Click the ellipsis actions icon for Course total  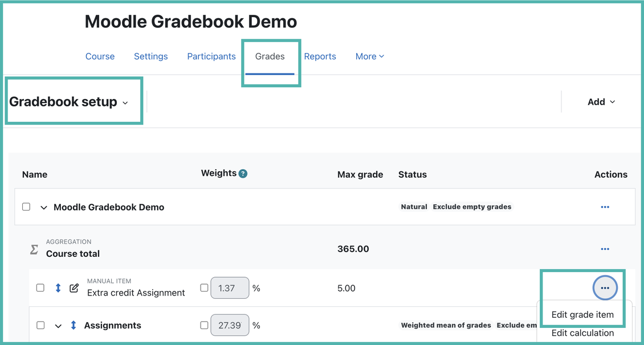coord(605,249)
